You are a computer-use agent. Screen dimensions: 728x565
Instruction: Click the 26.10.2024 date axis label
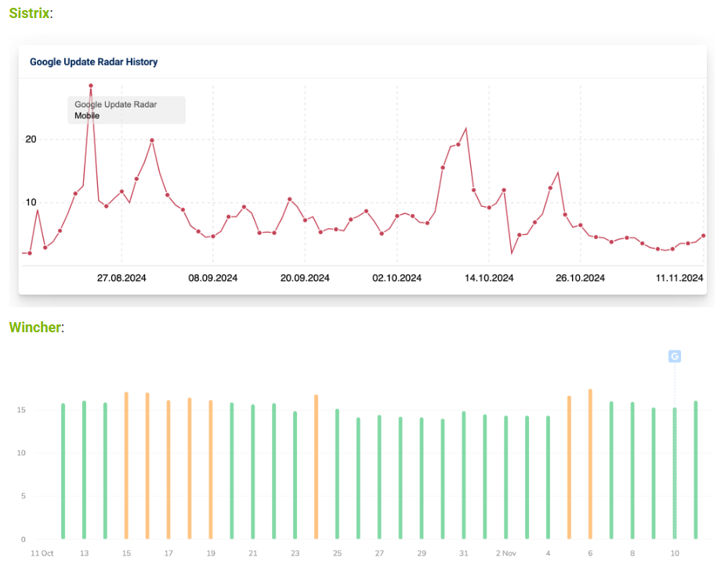click(x=581, y=278)
